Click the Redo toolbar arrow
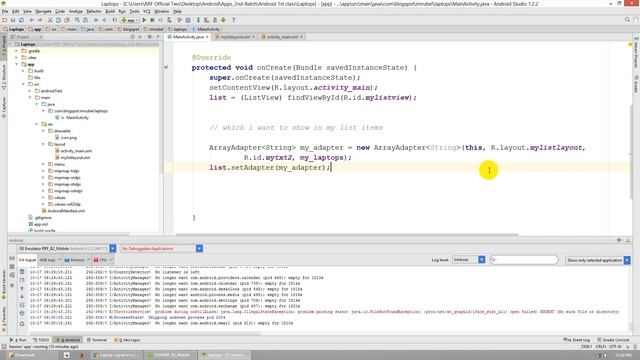The width and height of the screenshot is (640, 360). [x=40, y=20]
